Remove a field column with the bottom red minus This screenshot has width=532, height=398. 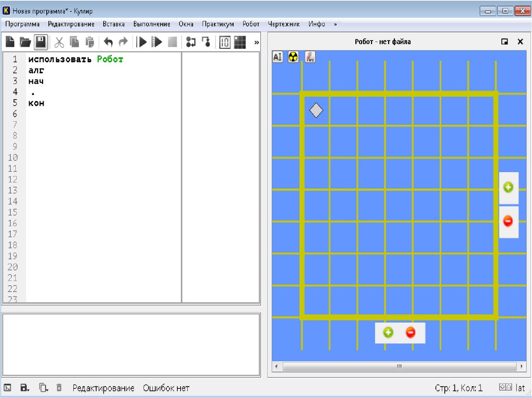(x=410, y=333)
